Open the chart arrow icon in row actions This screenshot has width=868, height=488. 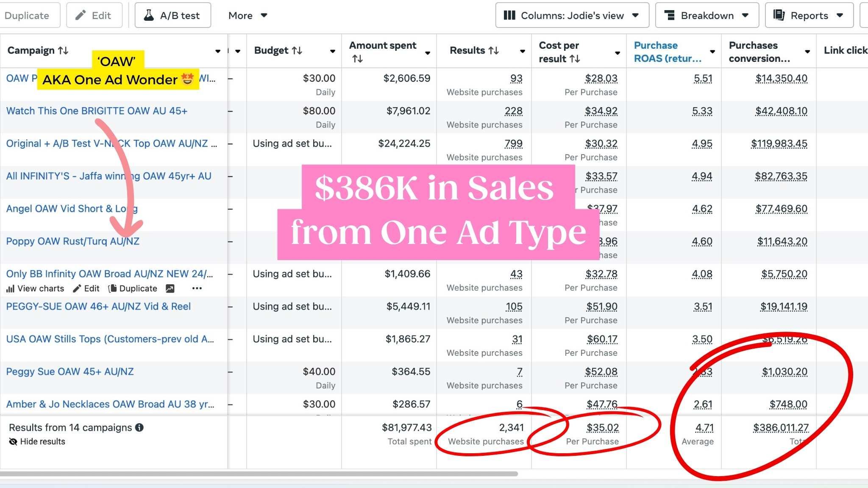point(170,288)
